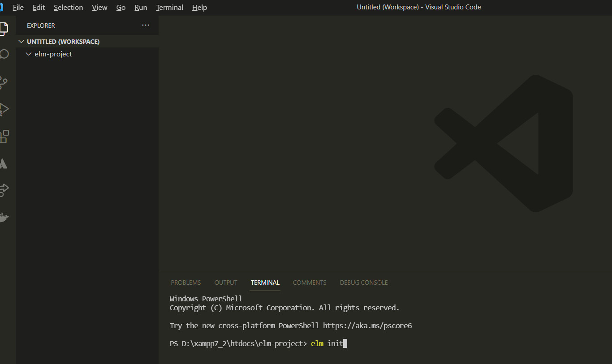Open the Docker whale icon
This screenshot has width=612, height=364.
click(x=4, y=218)
